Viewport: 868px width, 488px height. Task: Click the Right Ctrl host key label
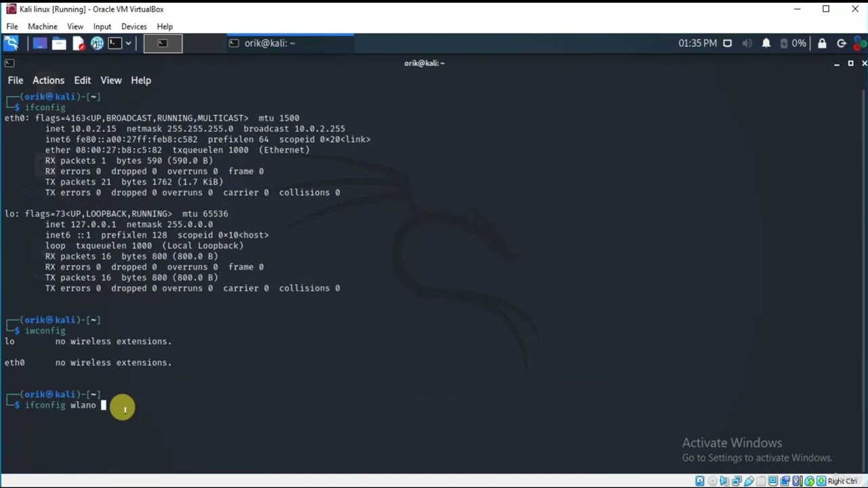coord(842,481)
